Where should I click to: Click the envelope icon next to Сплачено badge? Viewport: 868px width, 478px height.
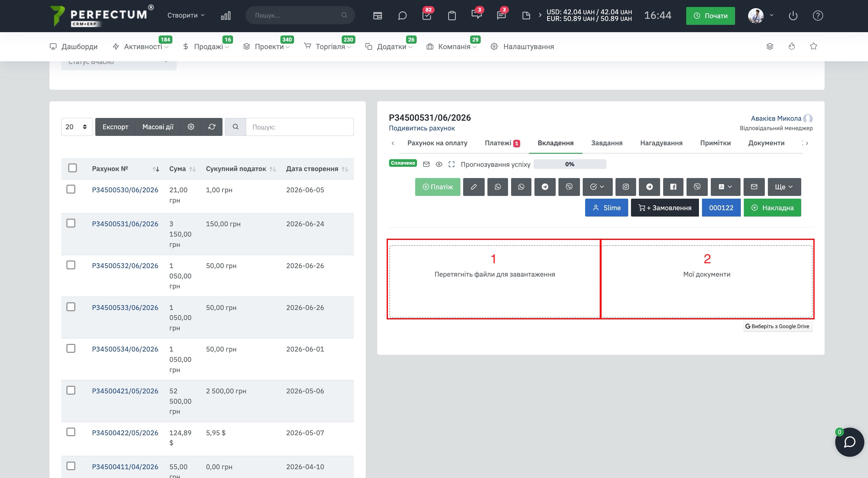[426, 164]
